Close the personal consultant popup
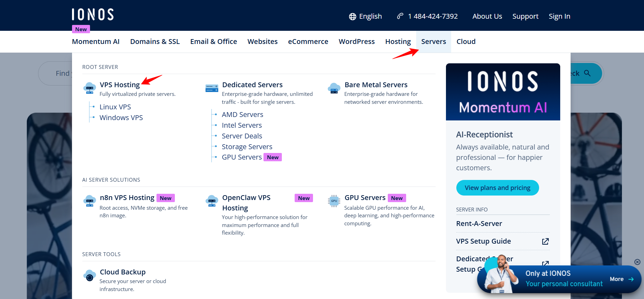The height and width of the screenshot is (299, 644). point(637,262)
